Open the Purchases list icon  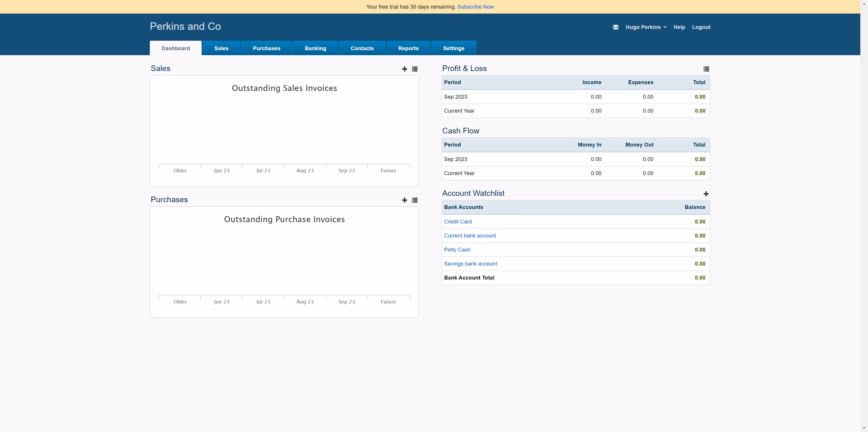415,200
